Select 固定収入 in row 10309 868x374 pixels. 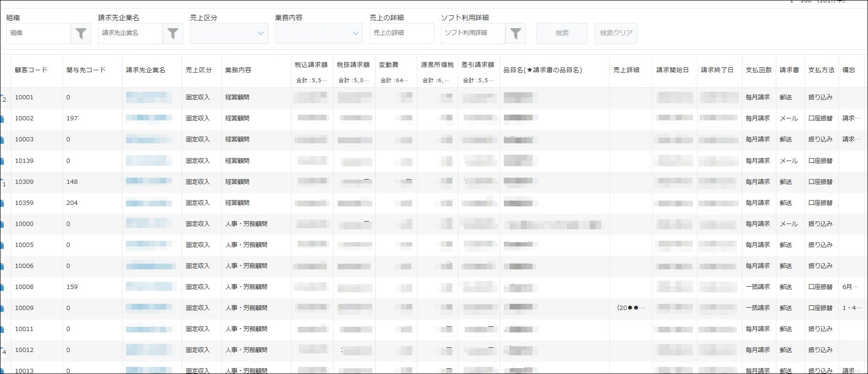[198, 182]
